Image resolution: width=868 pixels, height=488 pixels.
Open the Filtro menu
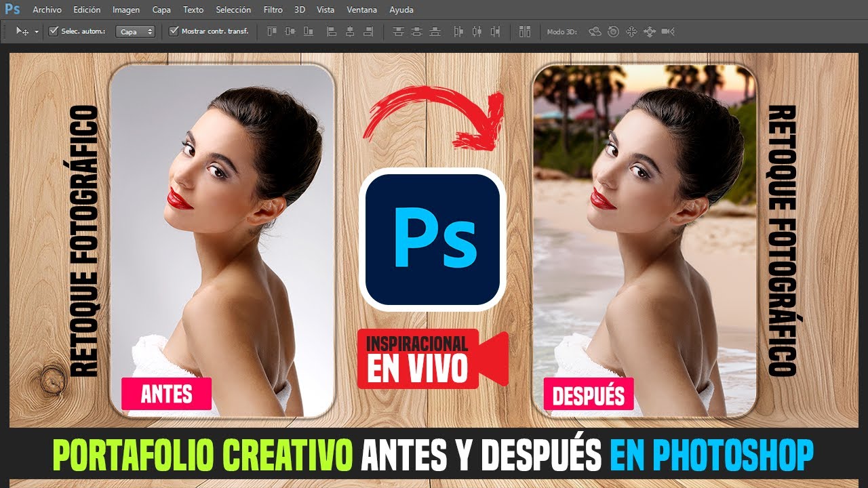tap(273, 10)
